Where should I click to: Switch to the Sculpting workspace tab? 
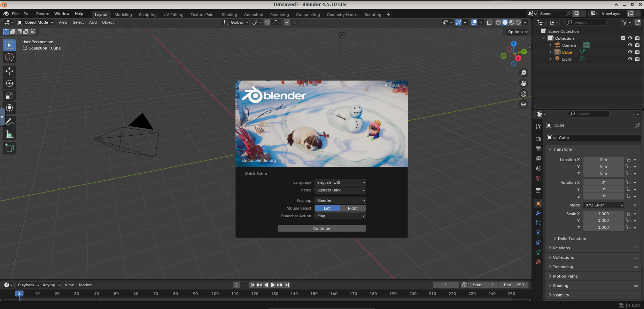(148, 15)
